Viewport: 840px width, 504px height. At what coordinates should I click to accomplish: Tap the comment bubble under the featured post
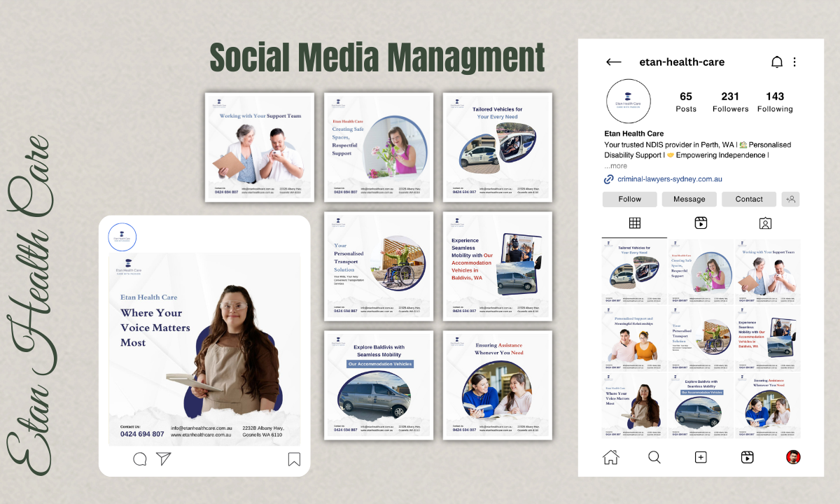[x=140, y=459]
